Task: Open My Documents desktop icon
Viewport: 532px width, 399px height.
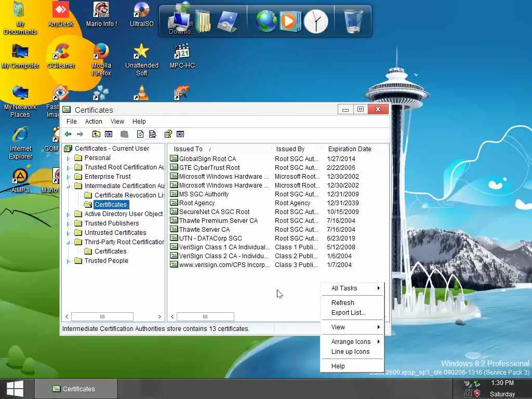Action: click(x=20, y=18)
